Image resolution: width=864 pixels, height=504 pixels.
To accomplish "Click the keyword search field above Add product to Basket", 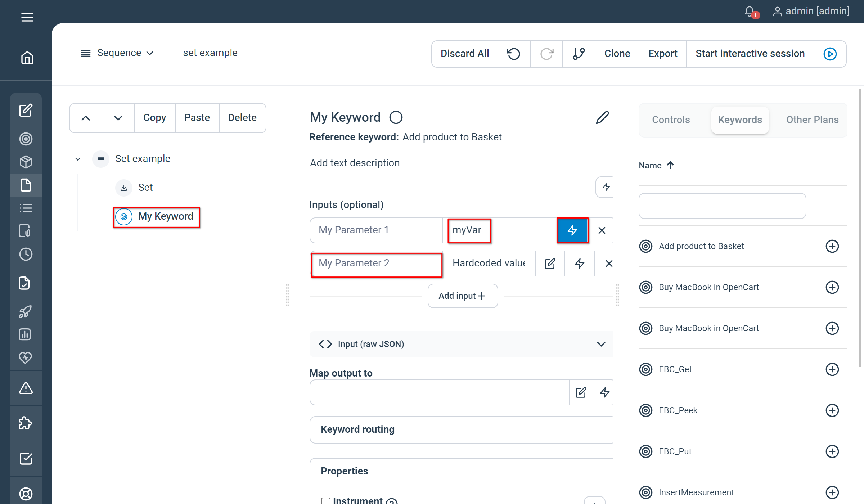I will tap(722, 206).
